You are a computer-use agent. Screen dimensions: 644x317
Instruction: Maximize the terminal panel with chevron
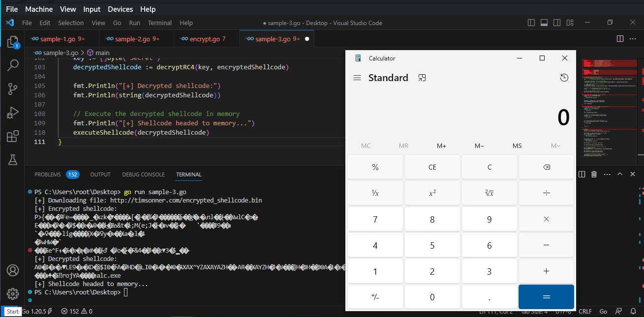point(620,174)
